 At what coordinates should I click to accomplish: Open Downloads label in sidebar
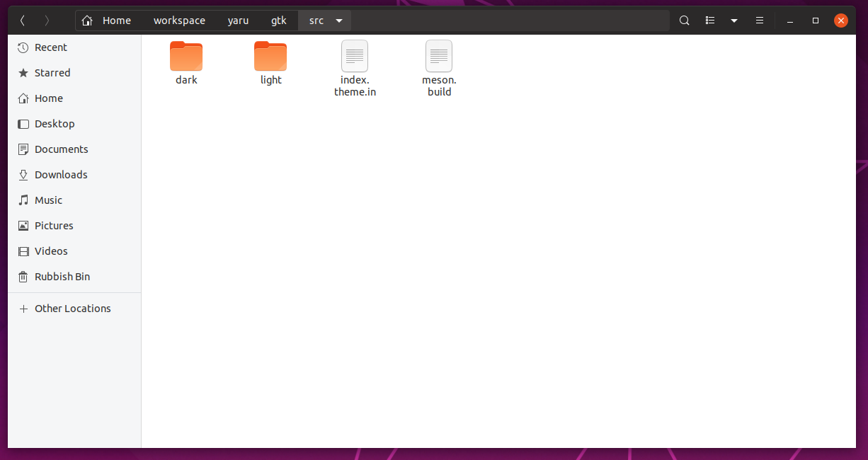[61, 175]
